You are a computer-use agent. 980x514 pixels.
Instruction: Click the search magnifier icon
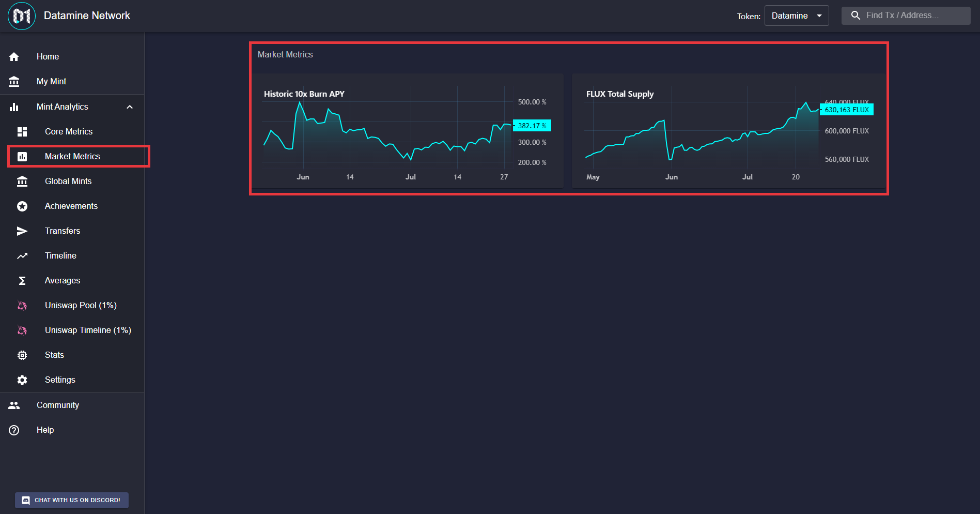(855, 16)
